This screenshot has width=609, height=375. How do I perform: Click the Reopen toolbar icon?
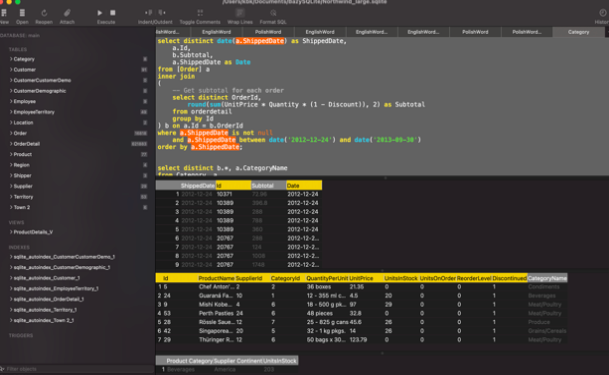click(x=44, y=13)
